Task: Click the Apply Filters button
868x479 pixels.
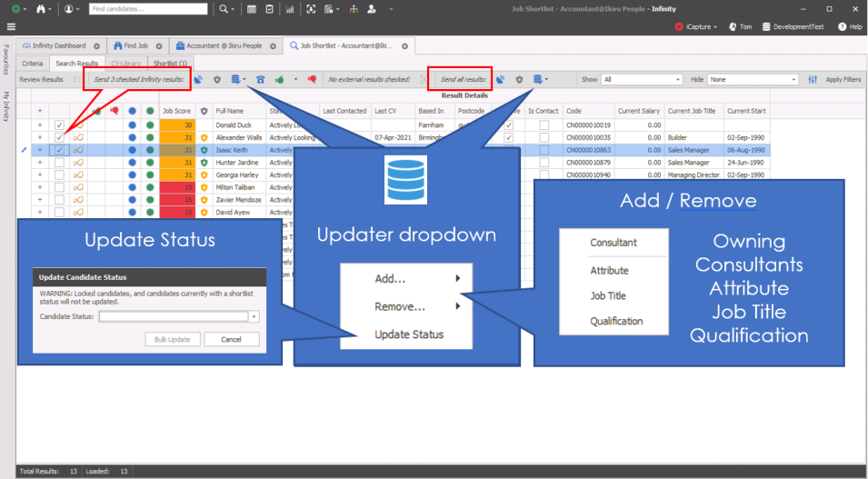Action: 842,80
